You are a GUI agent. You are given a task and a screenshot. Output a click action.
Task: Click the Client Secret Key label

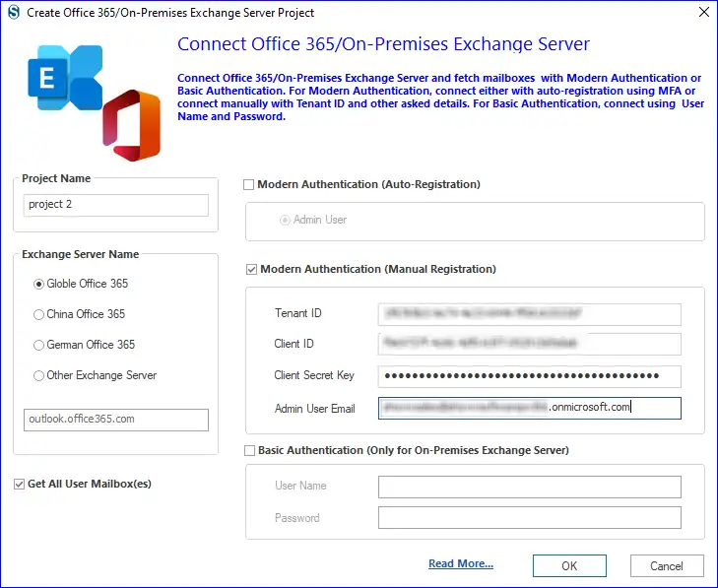point(314,375)
